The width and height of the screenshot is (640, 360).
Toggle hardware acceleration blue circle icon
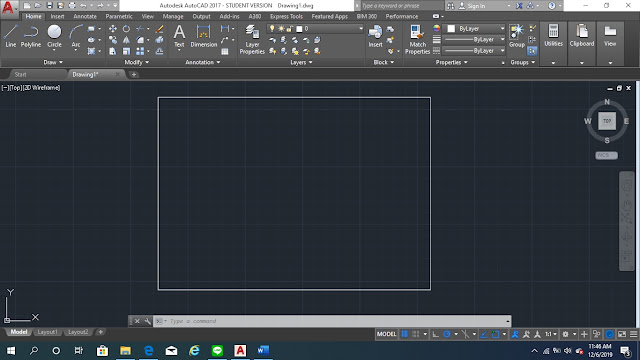pos(610,334)
